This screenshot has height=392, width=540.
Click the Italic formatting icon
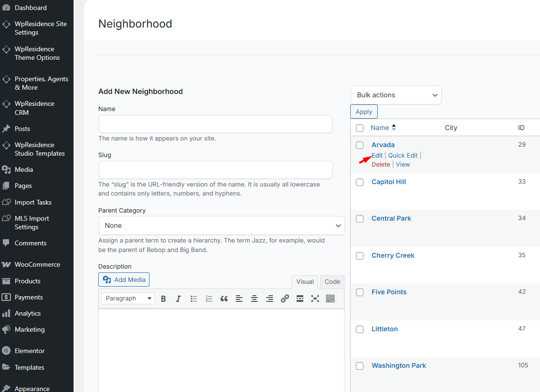tap(178, 299)
